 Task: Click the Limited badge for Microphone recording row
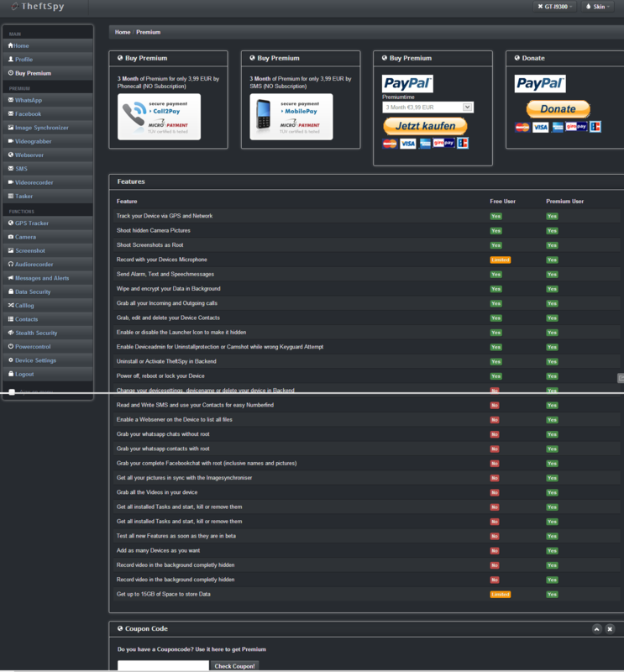501,260
